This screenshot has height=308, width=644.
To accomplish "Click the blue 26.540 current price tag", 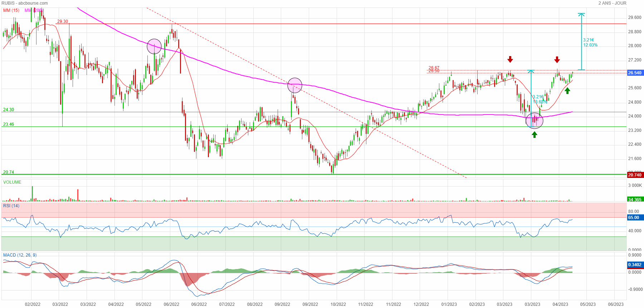I will [x=635, y=73].
